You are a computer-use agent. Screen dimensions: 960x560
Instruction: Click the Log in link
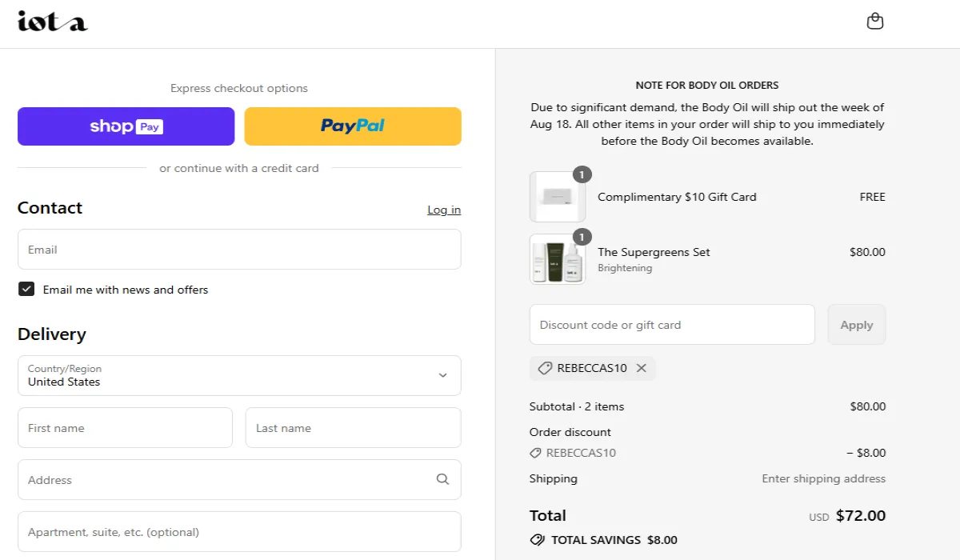tap(444, 210)
